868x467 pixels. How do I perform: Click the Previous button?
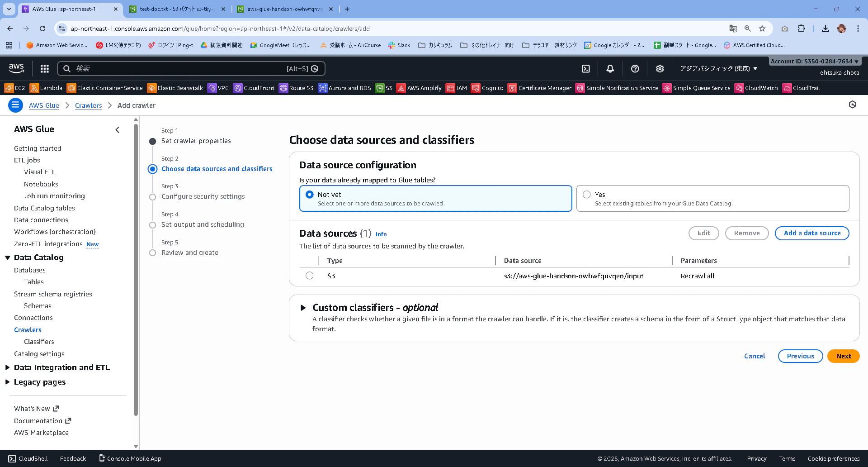tap(800, 356)
